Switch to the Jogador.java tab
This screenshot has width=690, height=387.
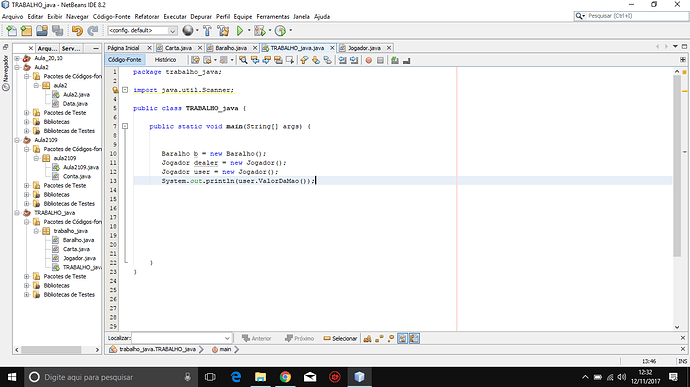click(364, 48)
